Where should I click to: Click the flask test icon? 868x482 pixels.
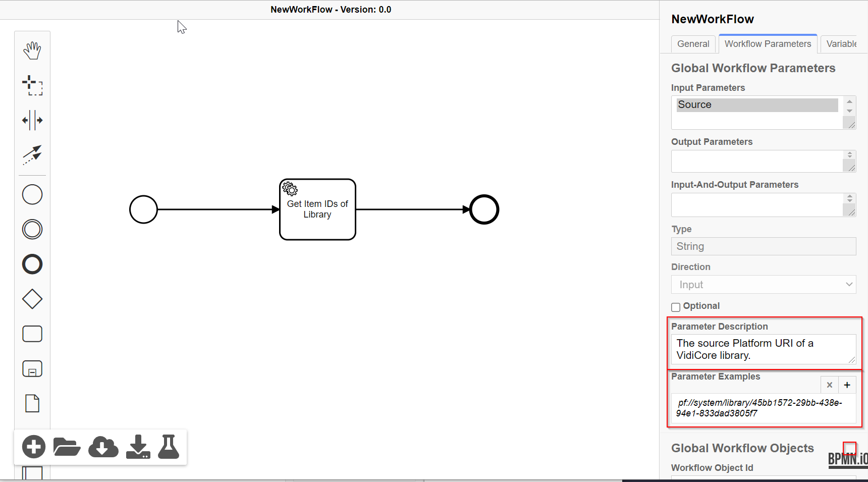[169, 447]
